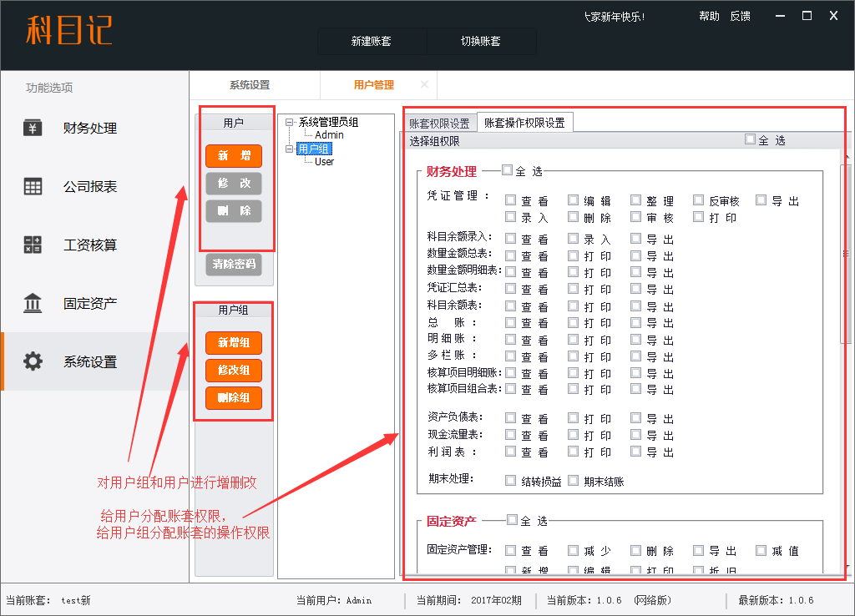The width and height of the screenshot is (855, 616).
Task: Close the 用户管理 tab with X
Action: 424,85
